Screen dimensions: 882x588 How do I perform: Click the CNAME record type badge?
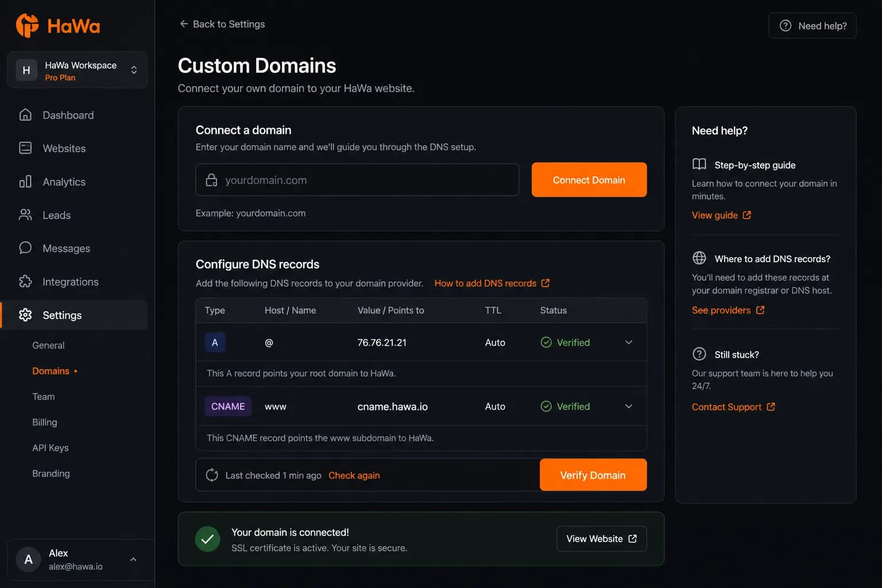click(x=228, y=406)
